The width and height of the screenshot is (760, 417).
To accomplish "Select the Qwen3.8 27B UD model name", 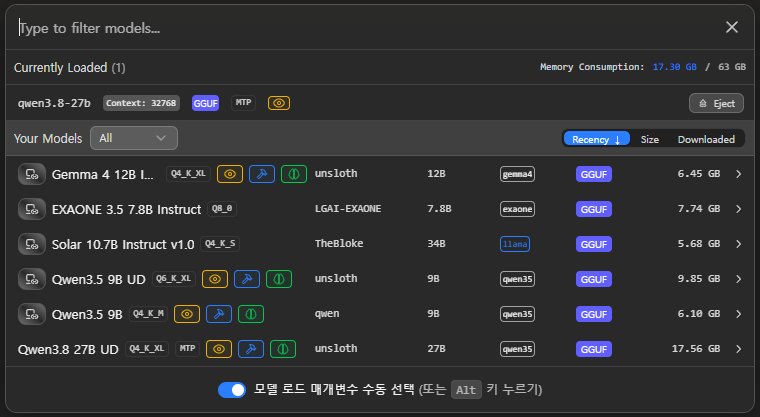I will [68, 349].
